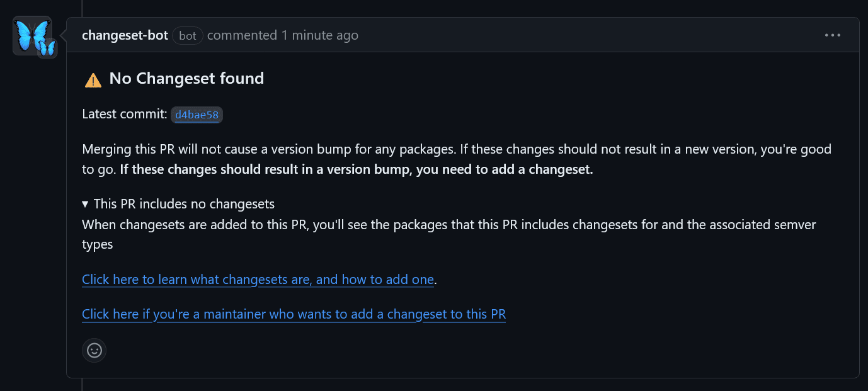Click the empty area of comment header bar
This screenshot has width=868, height=391.
(x=586, y=35)
